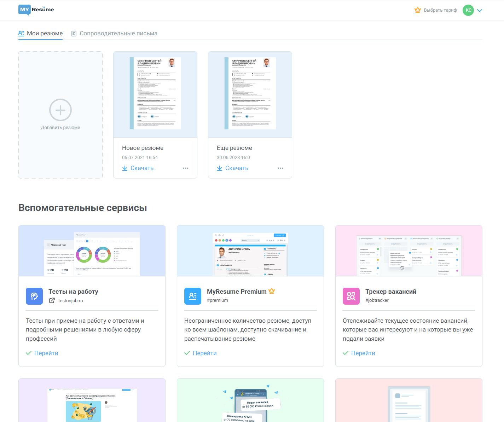Click download arrow icon for Новое резюме
504x422 pixels.
tap(125, 168)
